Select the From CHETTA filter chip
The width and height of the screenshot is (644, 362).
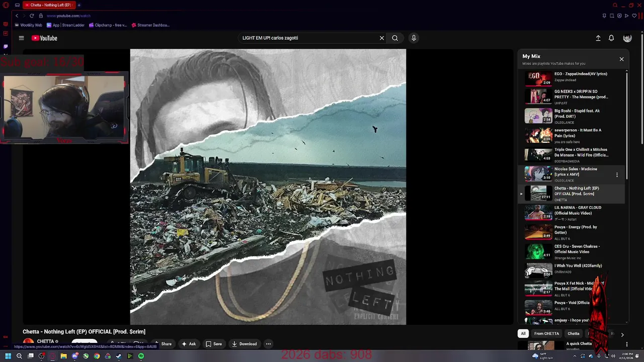(x=546, y=333)
